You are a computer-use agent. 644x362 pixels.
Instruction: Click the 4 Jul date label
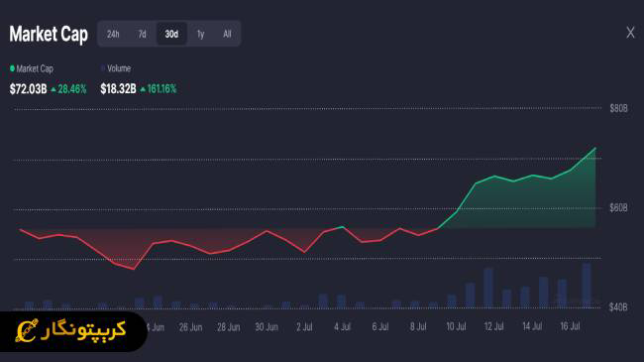342,327
